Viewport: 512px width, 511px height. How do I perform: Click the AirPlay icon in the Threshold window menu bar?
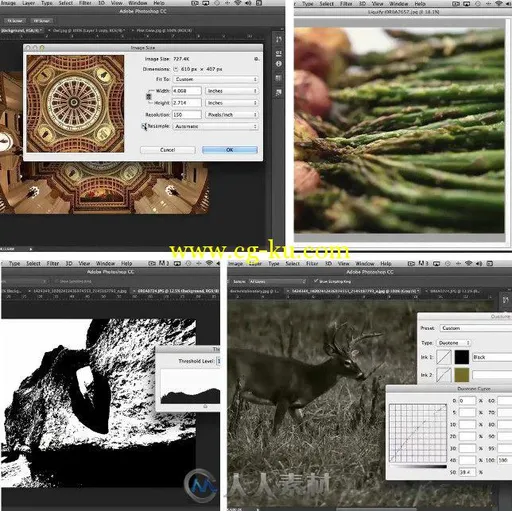177,263
